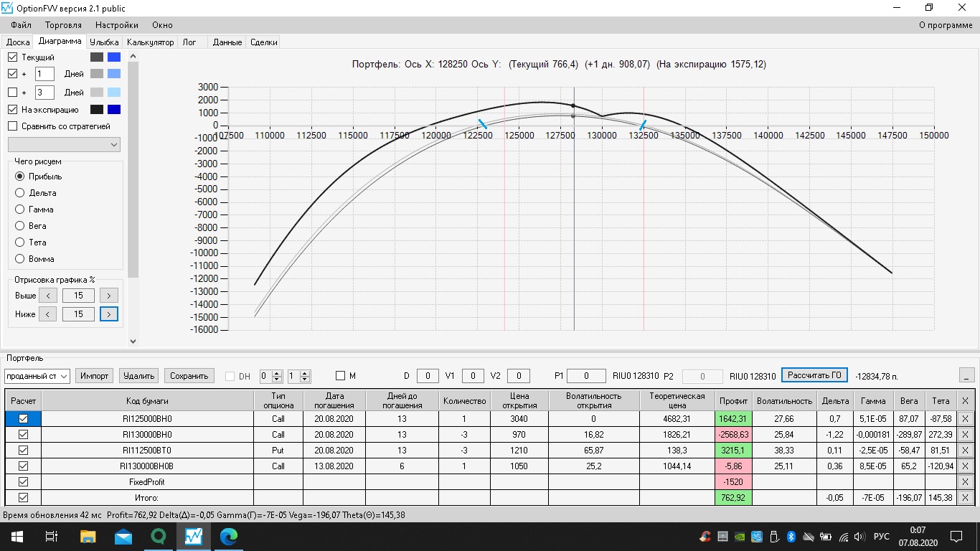Open the Торговля menu

(63, 25)
